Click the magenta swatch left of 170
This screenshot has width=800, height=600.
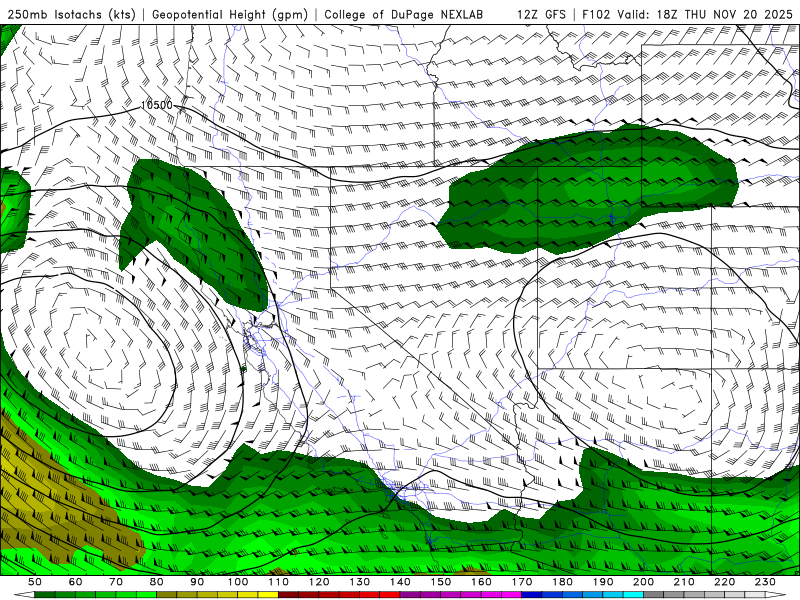point(512,595)
